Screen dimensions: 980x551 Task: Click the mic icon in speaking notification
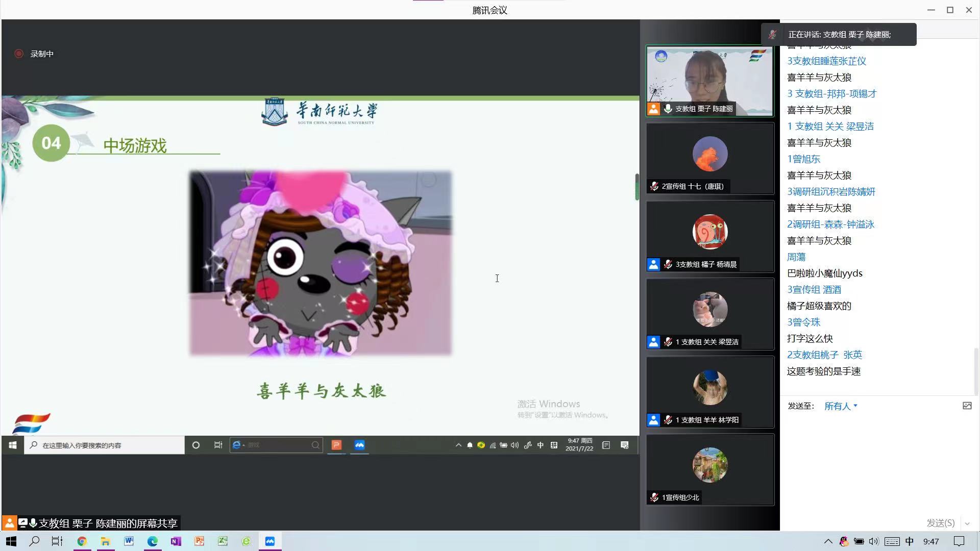[x=772, y=34]
